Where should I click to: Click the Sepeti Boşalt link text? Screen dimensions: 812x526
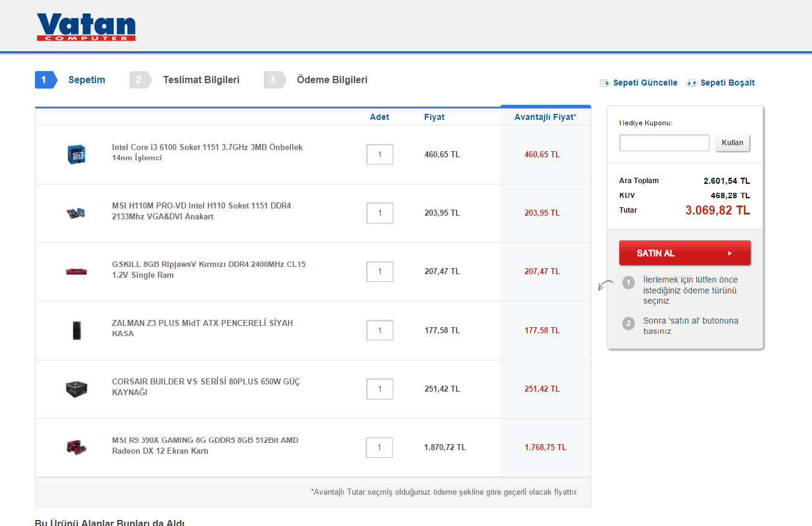(727, 83)
